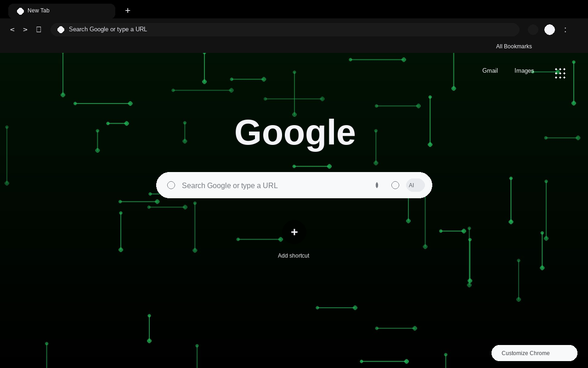The height and width of the screenshot is (368, 588).
Task: Open All Bookmarks folder
Action: tap(514, 46)
